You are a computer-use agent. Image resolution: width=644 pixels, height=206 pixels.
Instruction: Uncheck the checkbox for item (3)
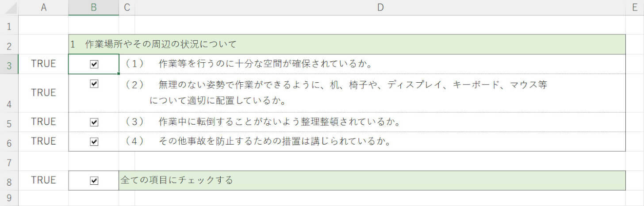[94, 122]
